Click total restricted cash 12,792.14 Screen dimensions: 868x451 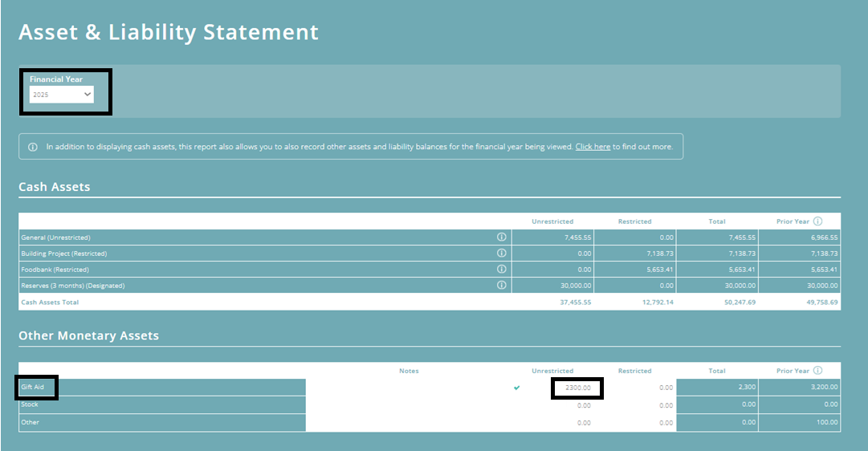click(x=658, y=303)
